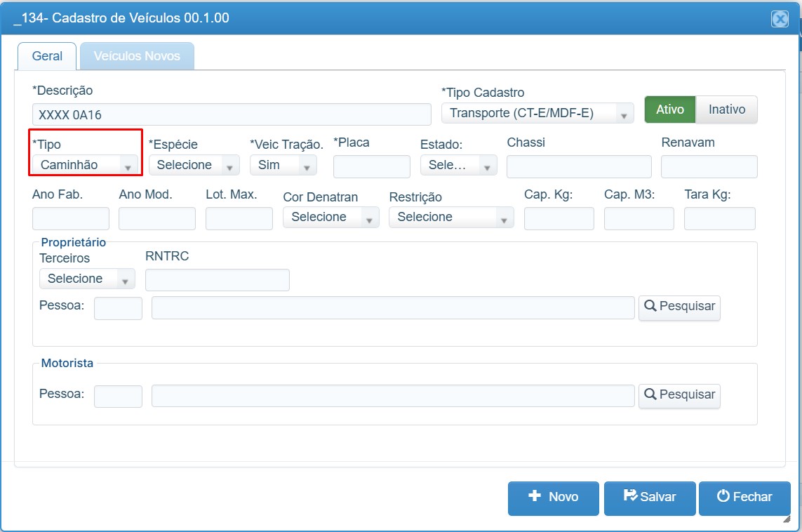This screenshot has height=532, width=802.
Task: Expand the Espécie dropdown
Action: coord(194,165)
